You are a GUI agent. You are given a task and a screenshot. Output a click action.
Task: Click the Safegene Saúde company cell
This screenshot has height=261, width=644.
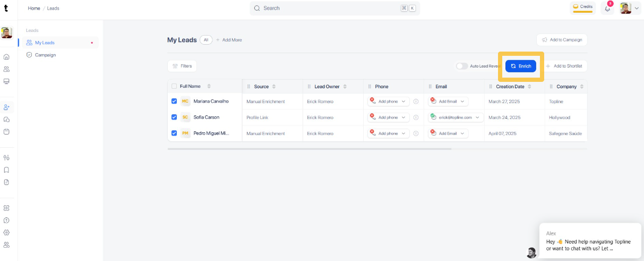(x=565, y=133)
